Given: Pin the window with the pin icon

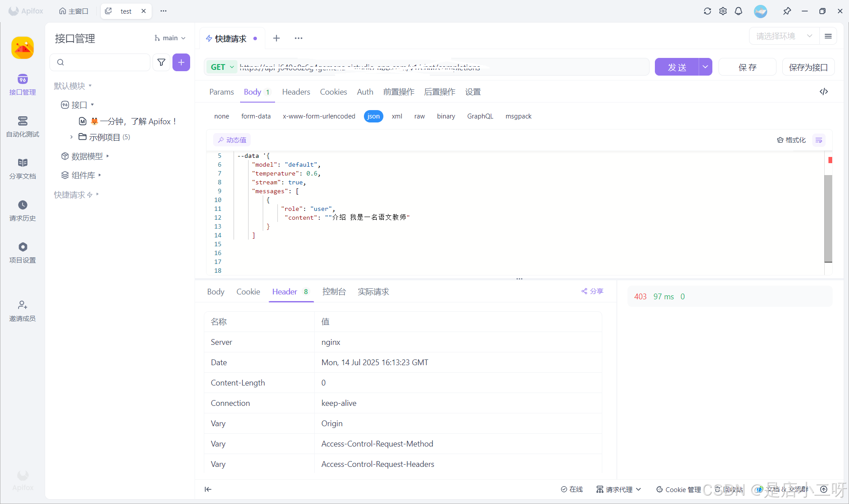Looking at the screenshot, I should pos(787,11).
